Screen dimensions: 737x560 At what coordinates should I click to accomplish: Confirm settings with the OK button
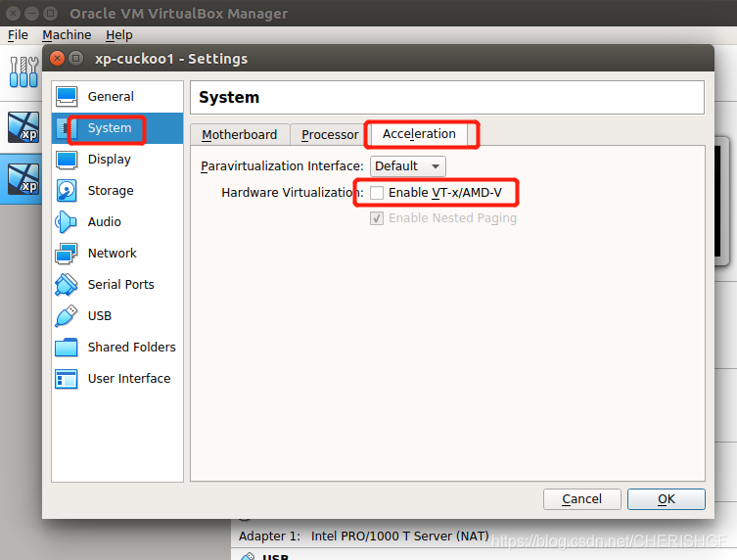coord(666,499)
